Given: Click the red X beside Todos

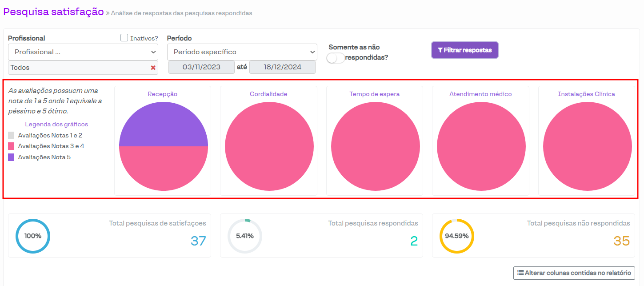Looking at the screenshot, I should pyautogui.click(x=153, y=68).
